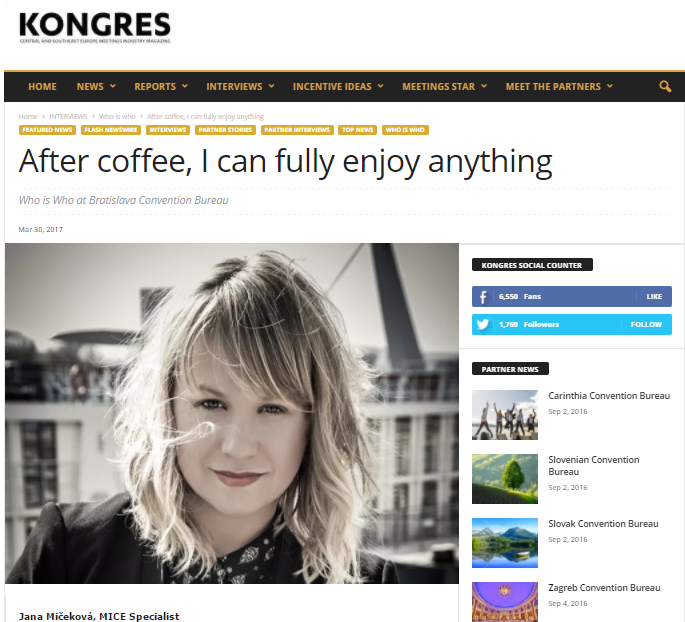Viewport: 685px width, 622px height.
Task: Click the Facebook logo icon
Action: point(483,297)
